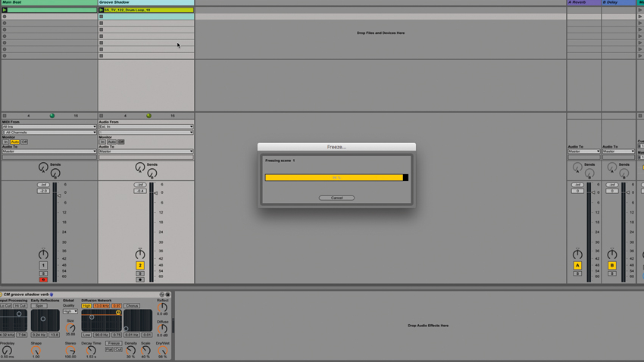This screenshot has width=644, height=362.
Task: Save the CM groove shadow verb preset
Action: [167, 295]
